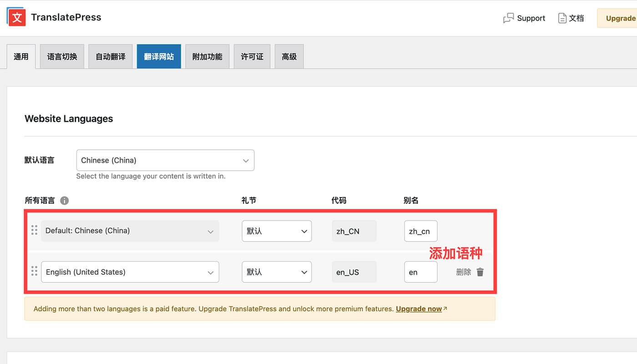Switch to the 自动翻译 tab
Image resolution: width=637 pixels, height=364 pixels.
tap(110, 57)
